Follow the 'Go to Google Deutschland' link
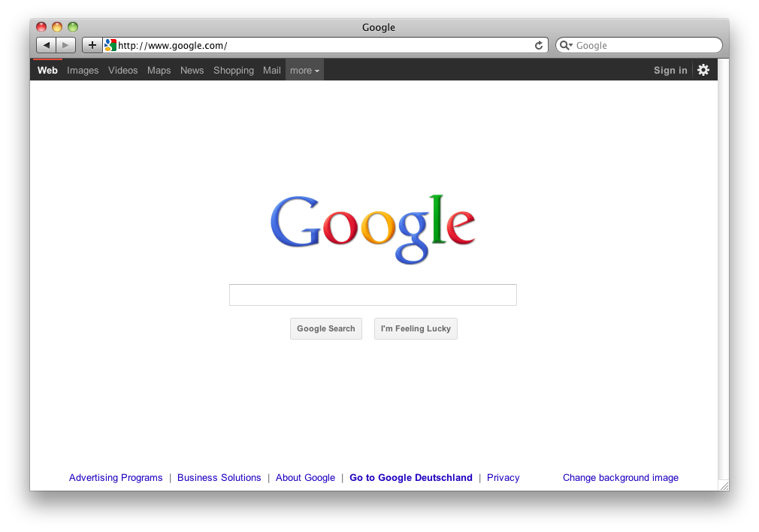Viewport: 759px width, 532px height. click(410, 478)
